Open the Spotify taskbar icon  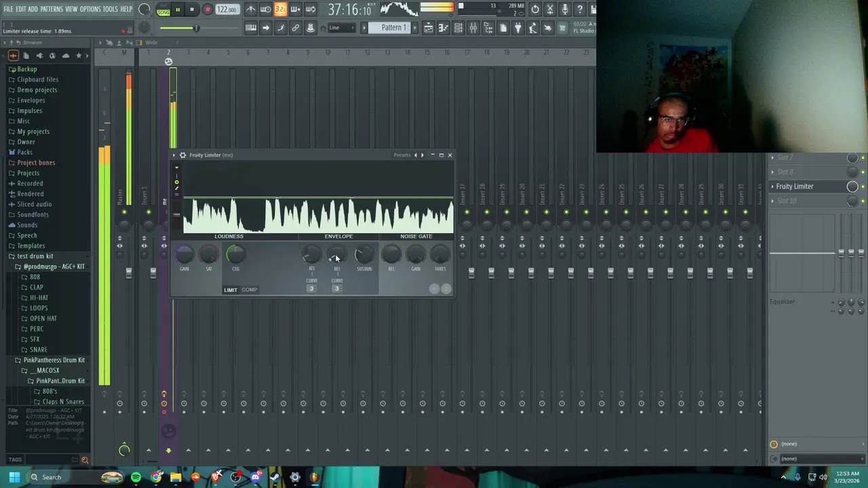pos(136,477)
